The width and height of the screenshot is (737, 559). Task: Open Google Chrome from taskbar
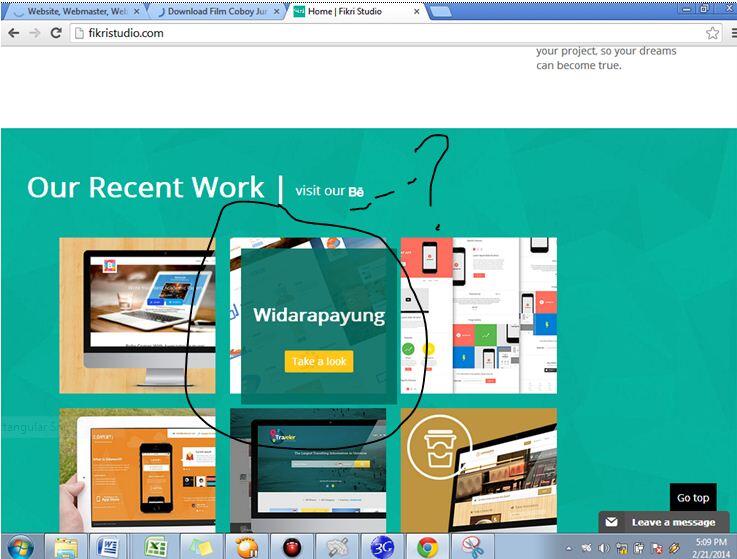click(427, 547)
